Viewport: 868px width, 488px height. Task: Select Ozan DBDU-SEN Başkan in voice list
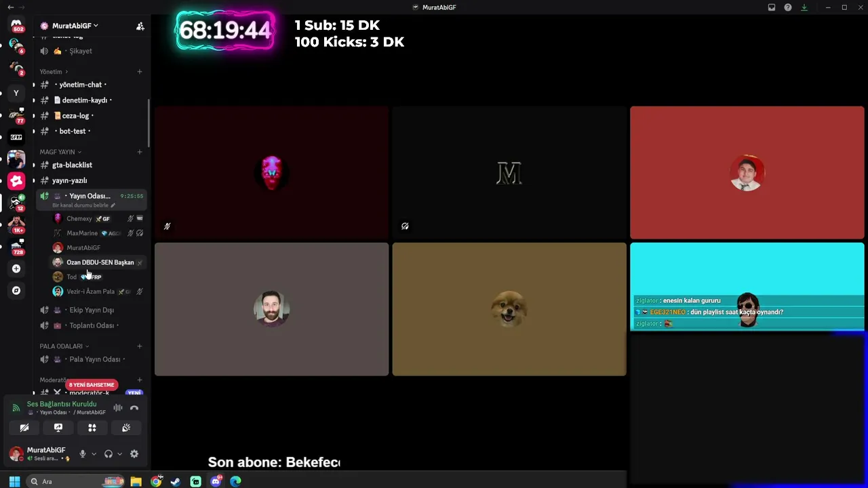pyautogui.click(x=98, y=262)
